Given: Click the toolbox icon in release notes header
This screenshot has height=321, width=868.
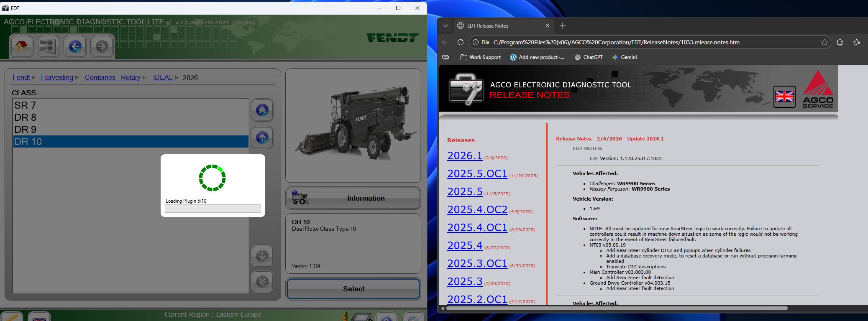Looking at the screenshot, I should [x=466, y=89].
